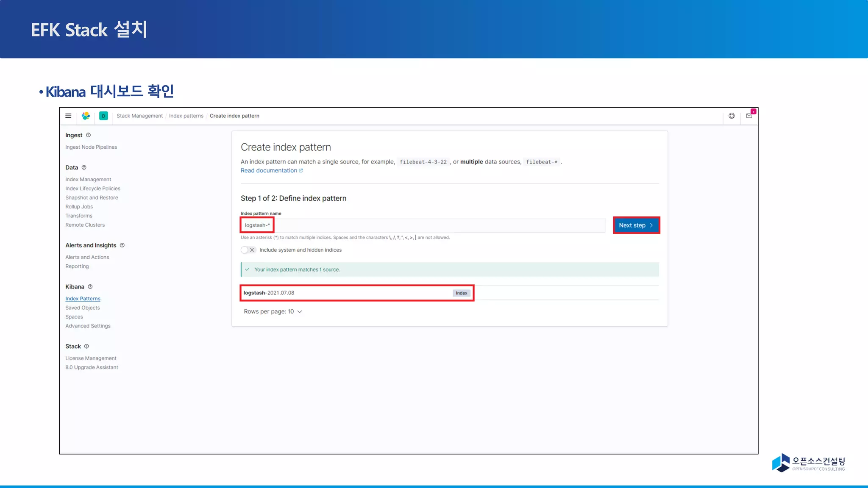
Task: Open Index Lifecycle Policies in sidebar
Action: coord(92,189)
